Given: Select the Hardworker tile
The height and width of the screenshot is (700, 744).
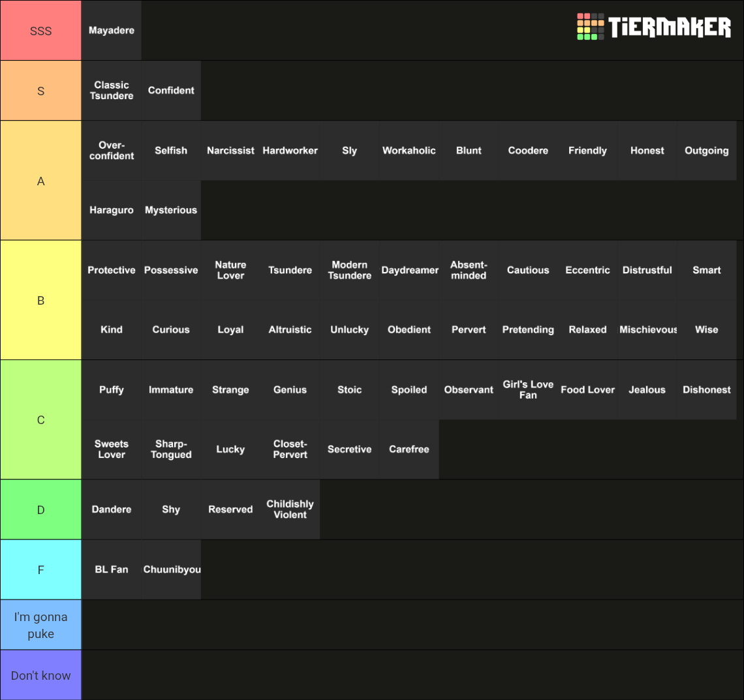Looking at the screenshot, I should (290, 150).
